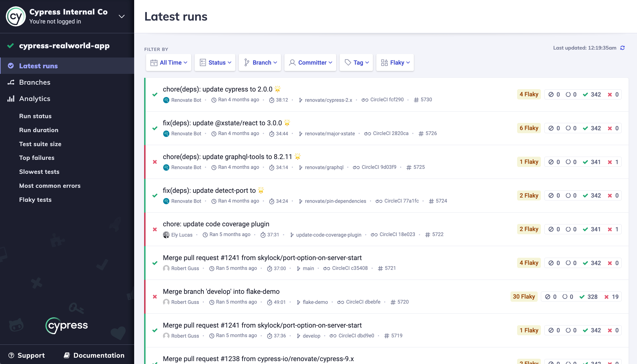This screenshot has width=637, height=364.
Task: Click the CircleCI fcf290 link icon
Action: (x=364, y=100)
